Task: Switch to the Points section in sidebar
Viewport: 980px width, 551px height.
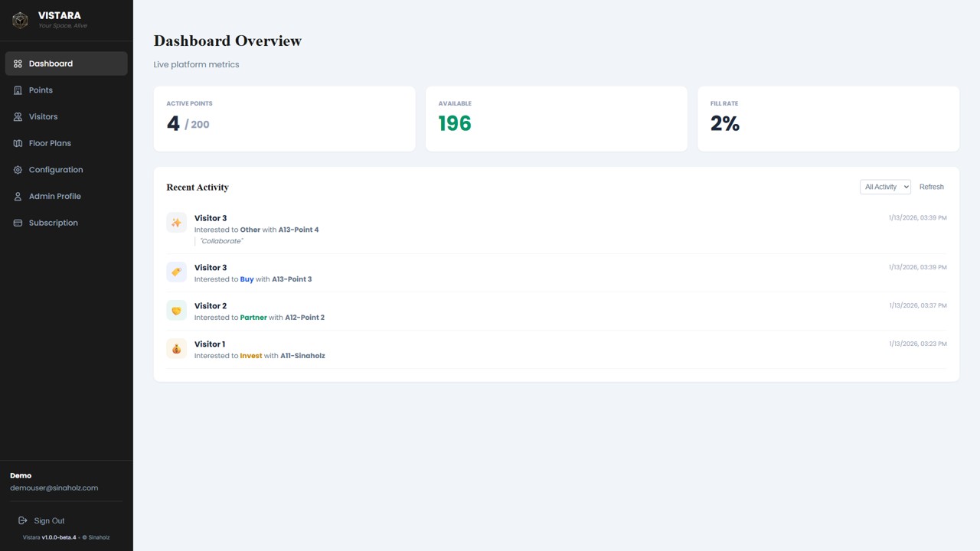Action: tap(41, 90)
